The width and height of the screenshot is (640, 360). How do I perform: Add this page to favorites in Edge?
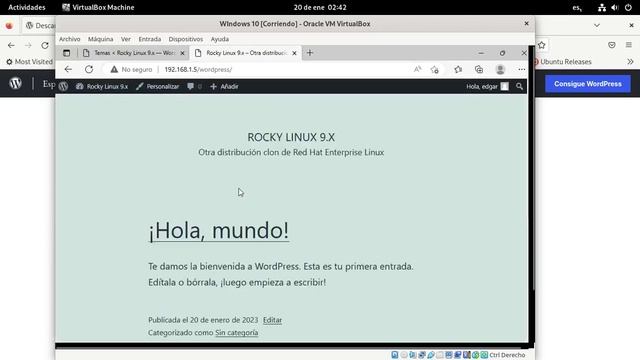pyautogui.click(x=435, y=69)
